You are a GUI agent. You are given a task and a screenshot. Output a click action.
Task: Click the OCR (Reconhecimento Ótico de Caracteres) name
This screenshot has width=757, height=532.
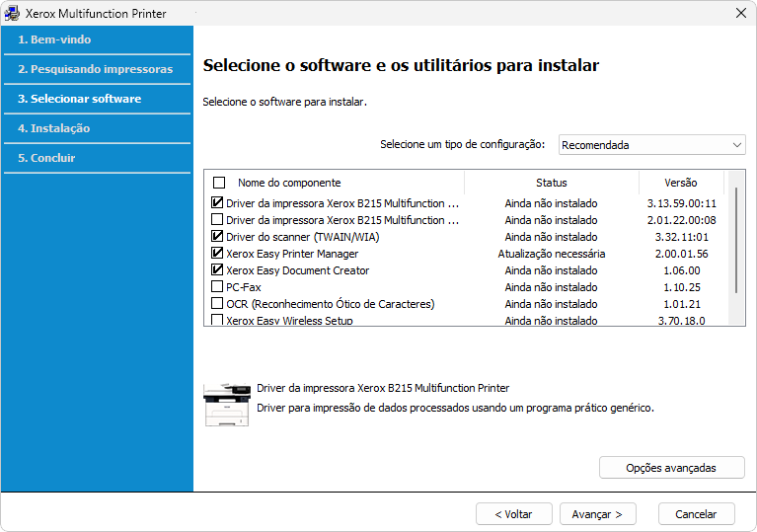coord(331,304)
